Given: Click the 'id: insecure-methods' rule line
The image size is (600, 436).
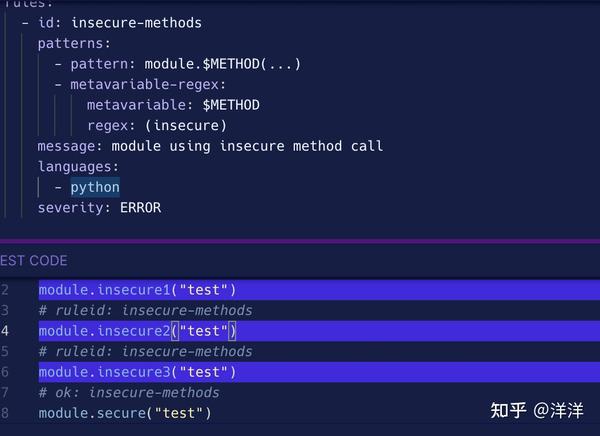Looking at the screenshot, I should click(118, 23).
